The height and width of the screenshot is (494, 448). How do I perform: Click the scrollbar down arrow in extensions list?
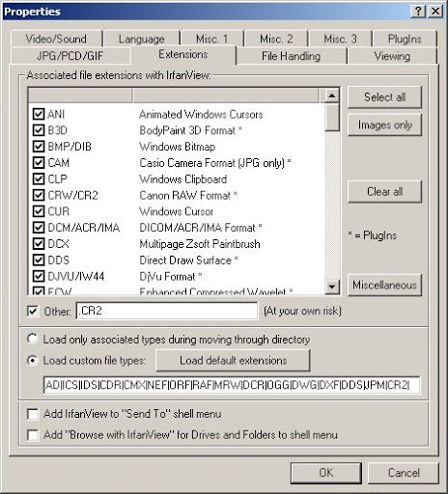point(332,286)
